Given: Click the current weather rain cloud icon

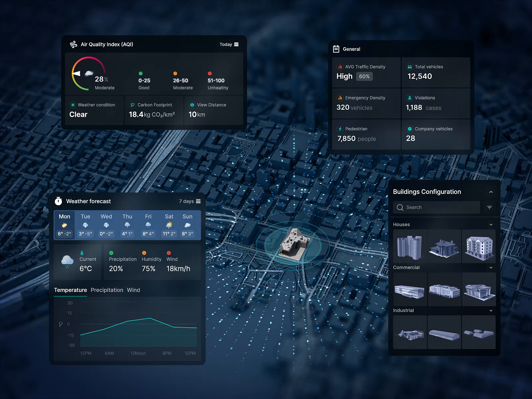Looking at the screenshot, I should (x=67, y=262).
